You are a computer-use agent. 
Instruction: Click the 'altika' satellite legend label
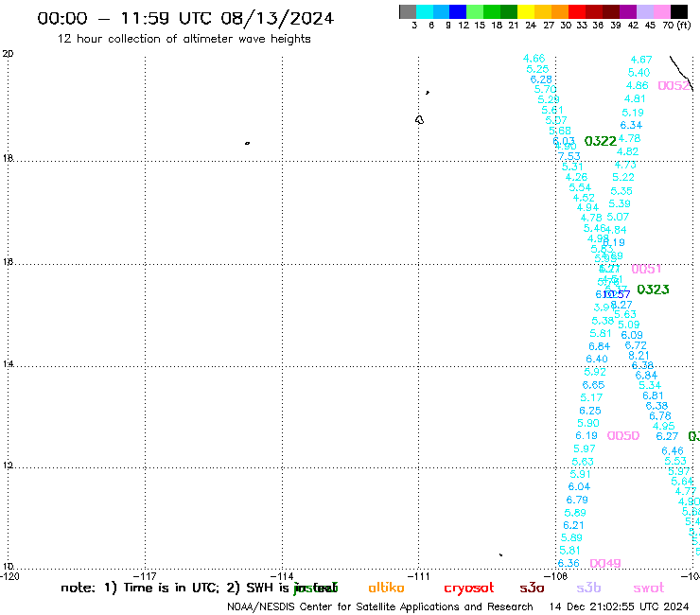click(386, 588)
